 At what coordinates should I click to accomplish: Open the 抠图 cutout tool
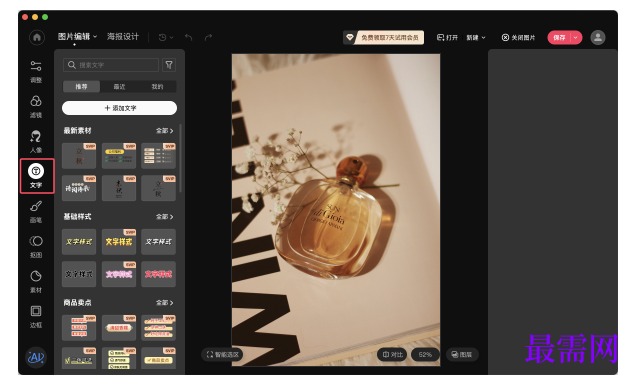[36, 246]
